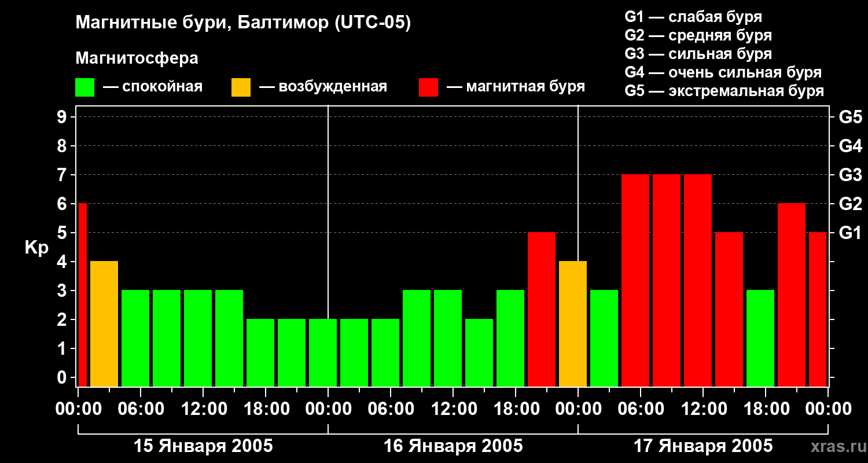Select the first red Kp 7 bar on 17 January
868x463 pixels.
pos(635,280)
